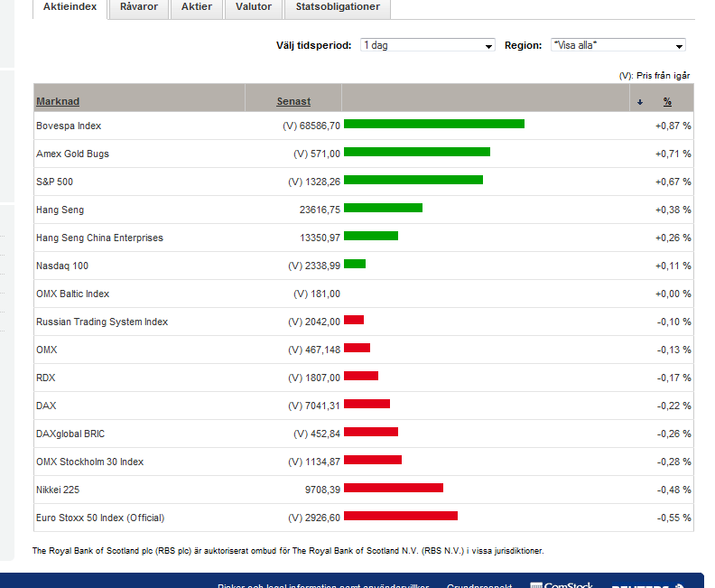715x588 pixels.
Task: Click the value 13350,97
Action: pos(320,238)
